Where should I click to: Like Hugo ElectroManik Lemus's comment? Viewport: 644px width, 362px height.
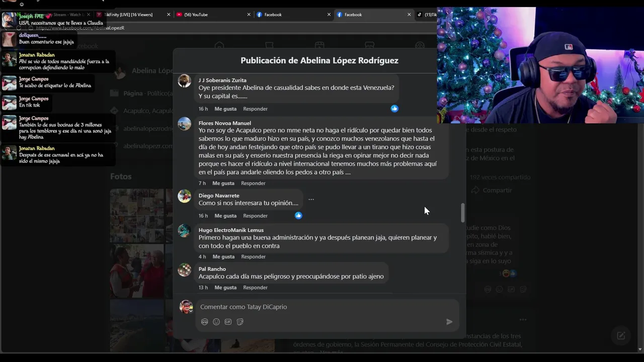pos(223,256)
